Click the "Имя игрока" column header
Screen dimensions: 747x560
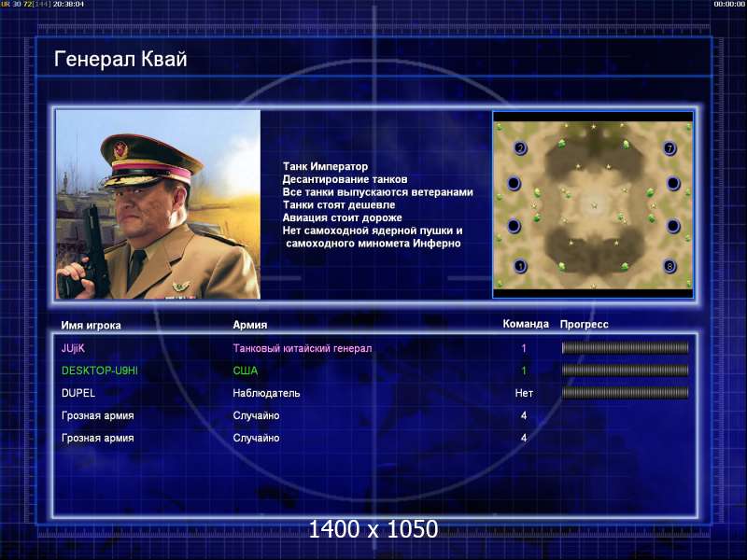pos(91,325)
